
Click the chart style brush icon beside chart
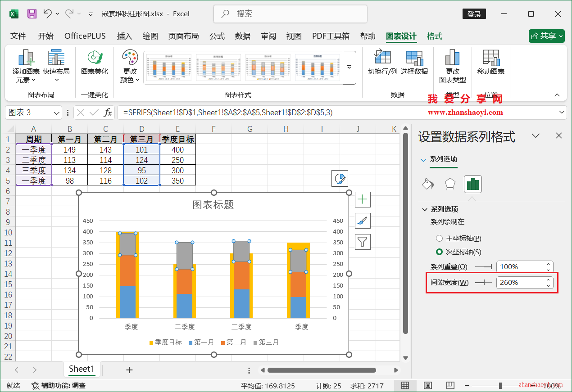pyautogui.click(x=362, y=221)
